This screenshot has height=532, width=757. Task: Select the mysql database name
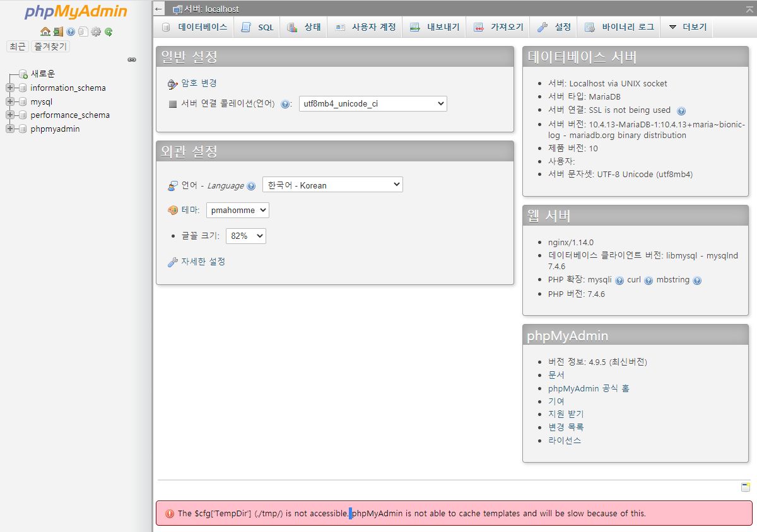(42, 101)
